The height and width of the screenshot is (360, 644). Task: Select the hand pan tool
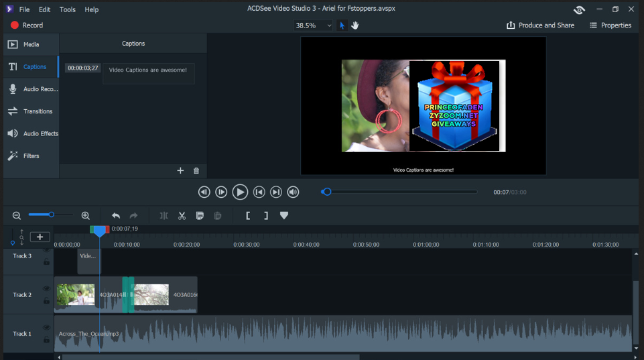(355, 25)
